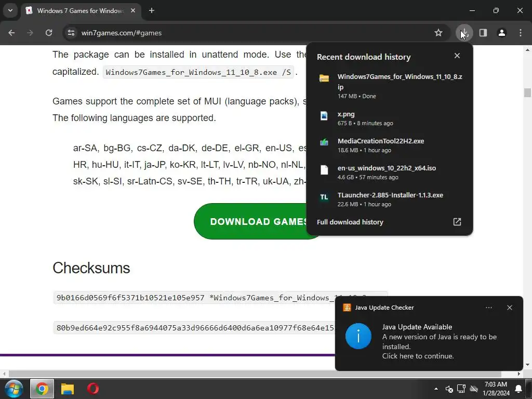The image size is (532, 399).
Task: Open MediaCreationTool22H2.exe download entry
Action: (x=390, y=145)
